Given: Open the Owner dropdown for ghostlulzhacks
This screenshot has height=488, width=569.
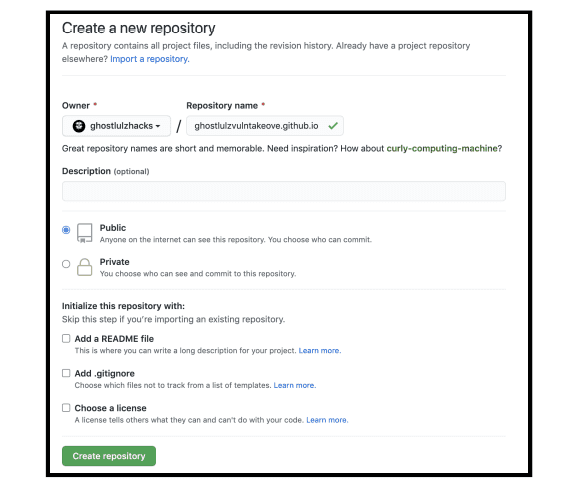Looking at the screenshot, I should click(x=116, y=126).
